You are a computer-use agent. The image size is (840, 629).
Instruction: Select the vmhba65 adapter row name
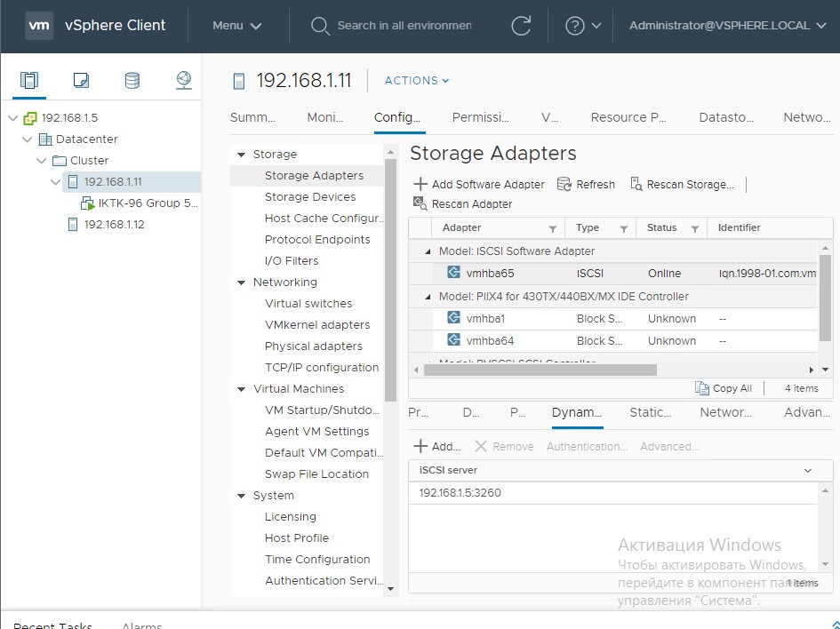pos(490,273)
